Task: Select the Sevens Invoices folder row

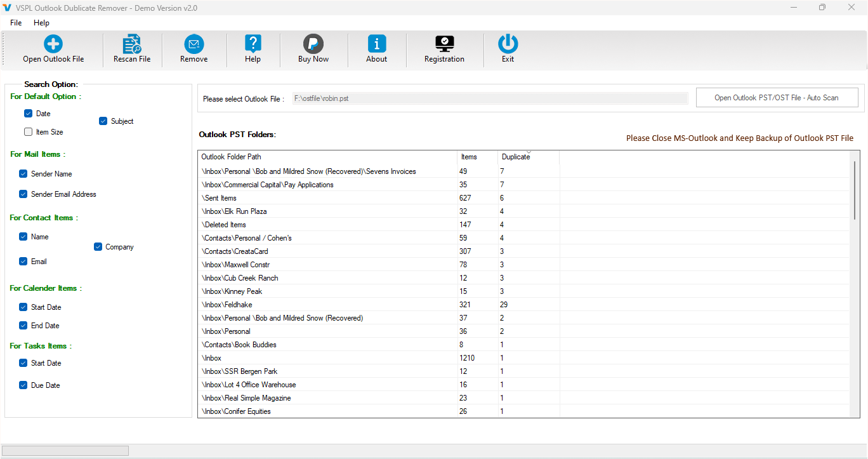Action: pyautogui.click(x=524, y=171)
